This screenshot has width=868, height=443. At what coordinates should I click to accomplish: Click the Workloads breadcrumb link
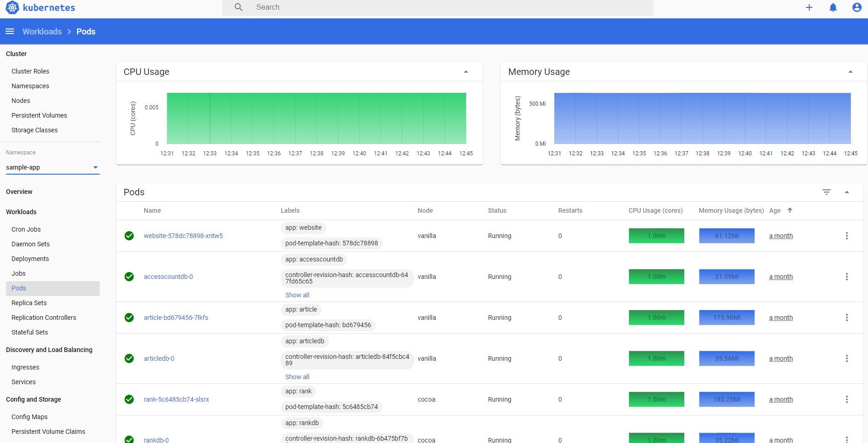pyautogui.click(x=42, y=31)
